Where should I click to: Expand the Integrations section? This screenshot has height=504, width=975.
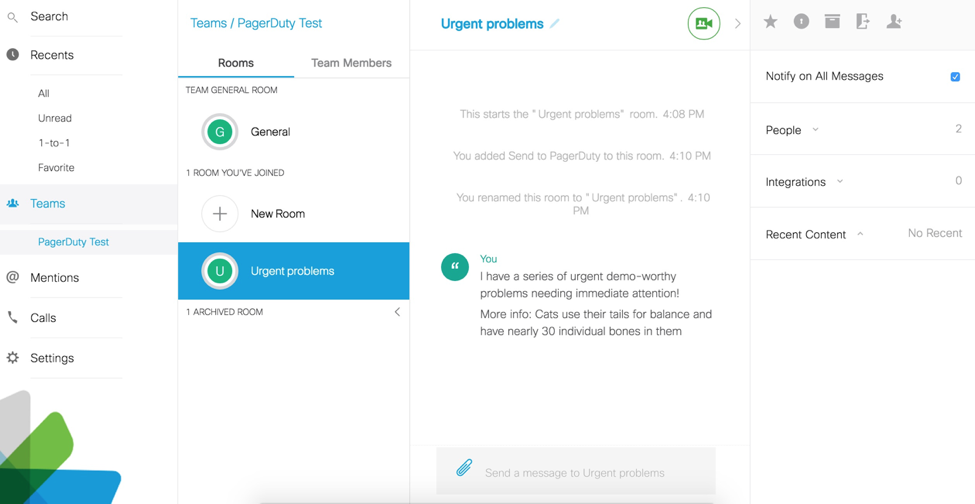839,182
